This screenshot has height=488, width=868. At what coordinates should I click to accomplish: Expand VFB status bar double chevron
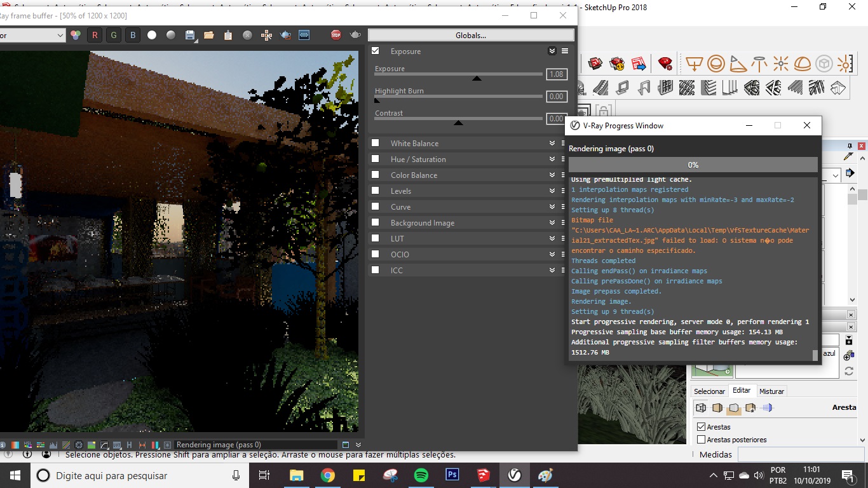tap(358, 445)
